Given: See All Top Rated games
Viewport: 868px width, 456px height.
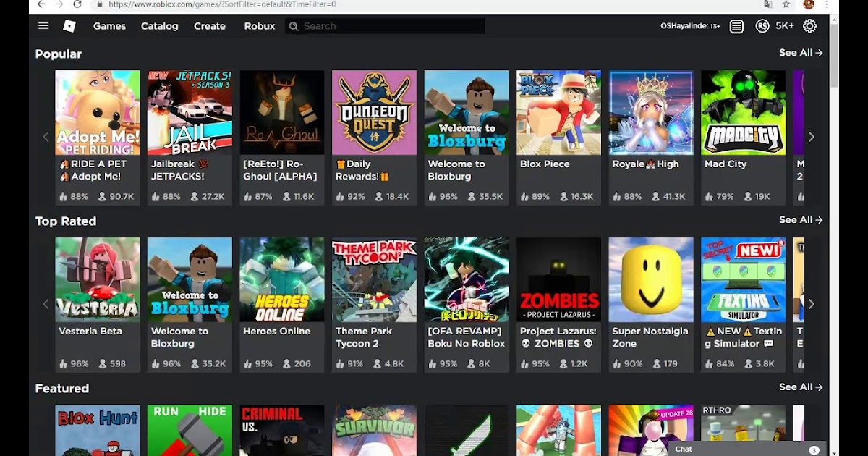Looking at the screenshot, I should click(x=801, y=220).
